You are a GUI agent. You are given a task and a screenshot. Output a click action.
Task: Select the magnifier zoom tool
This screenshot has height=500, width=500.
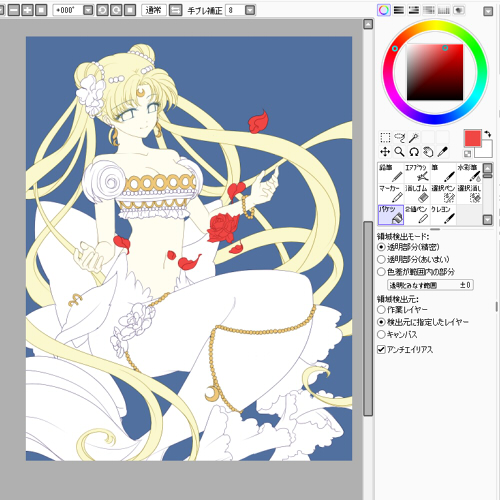pyautogui.click(x=399, y=152)
